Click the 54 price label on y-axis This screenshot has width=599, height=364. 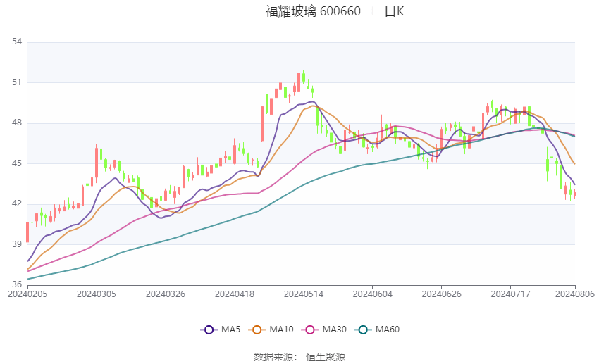[18, 42]
